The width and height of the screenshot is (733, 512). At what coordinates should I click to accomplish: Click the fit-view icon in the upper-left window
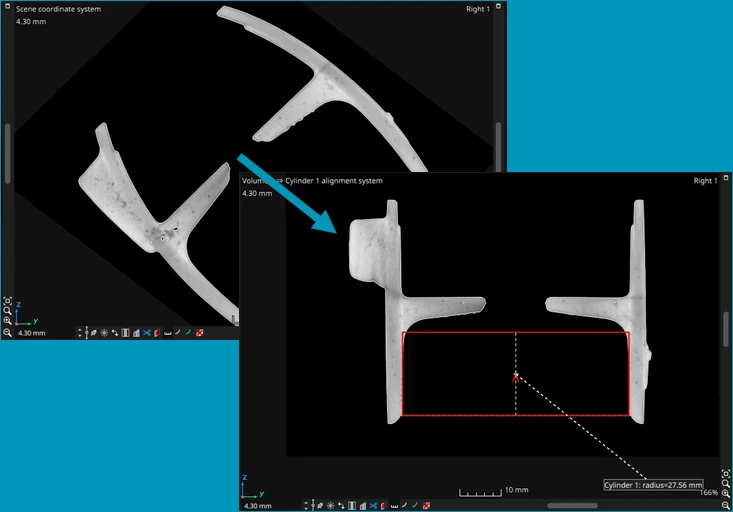7,301
